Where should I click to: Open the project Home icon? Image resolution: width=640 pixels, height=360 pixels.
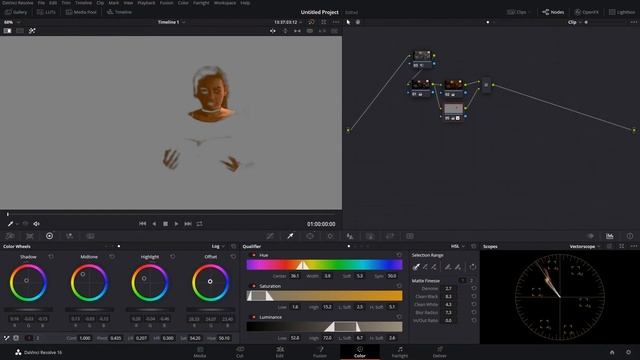(x=612, y=352)
